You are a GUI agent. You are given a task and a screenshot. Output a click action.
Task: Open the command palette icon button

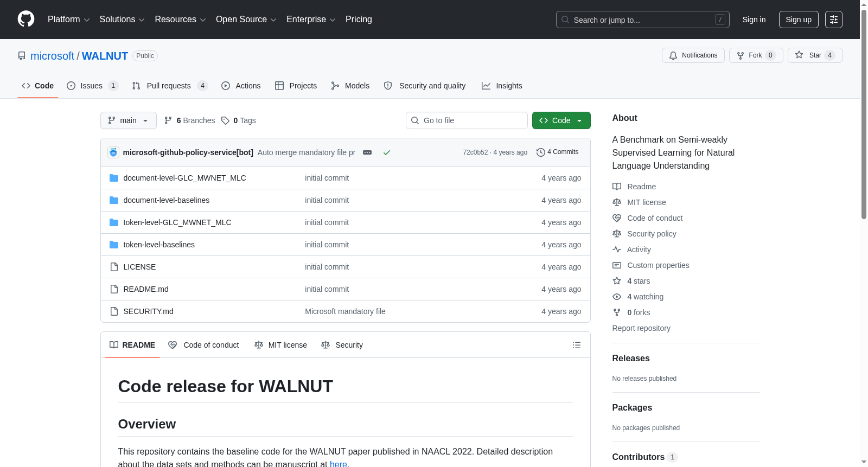[833, 20]
